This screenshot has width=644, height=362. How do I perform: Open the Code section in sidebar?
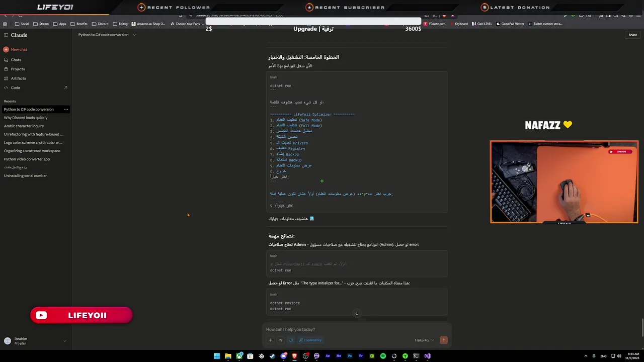(12, 87)
